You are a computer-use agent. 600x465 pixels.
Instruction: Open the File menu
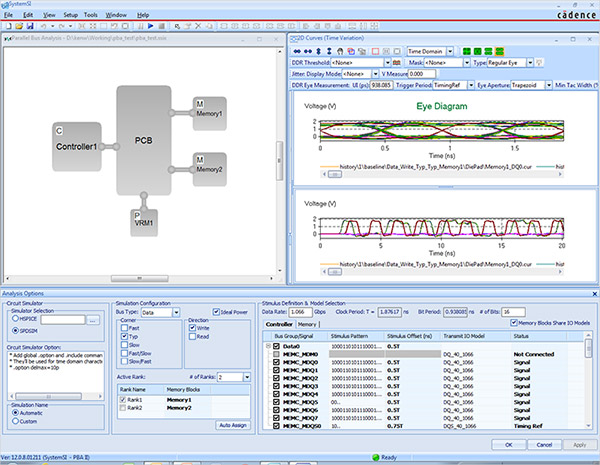(x=8, y=15)
